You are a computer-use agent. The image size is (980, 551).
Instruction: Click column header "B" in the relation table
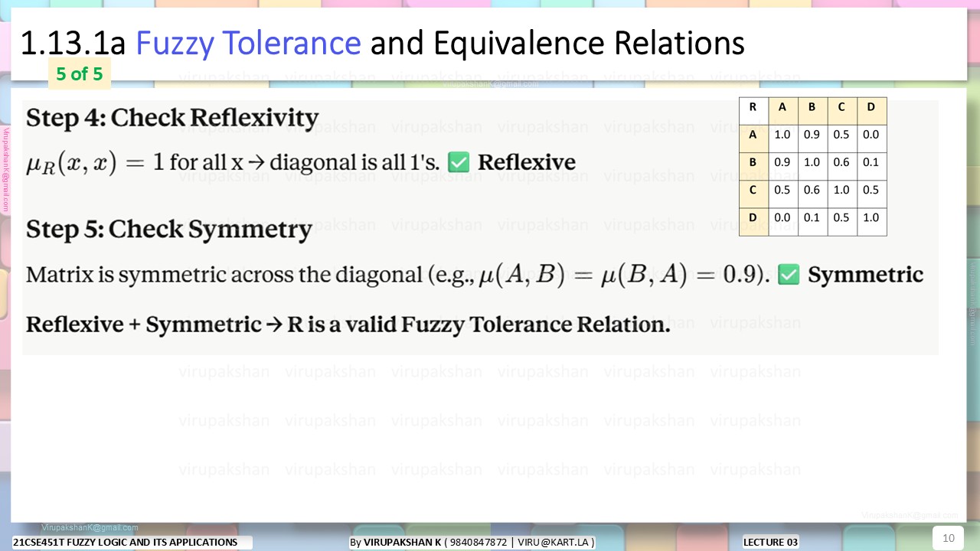coord(812,111)
